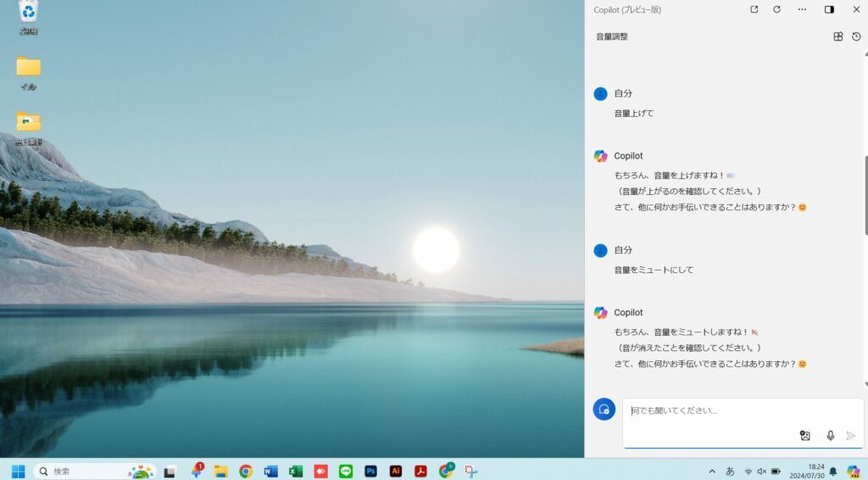Open the Japanese IME input mode indicator
The image size is (868, 480).
tap(730, 471)
